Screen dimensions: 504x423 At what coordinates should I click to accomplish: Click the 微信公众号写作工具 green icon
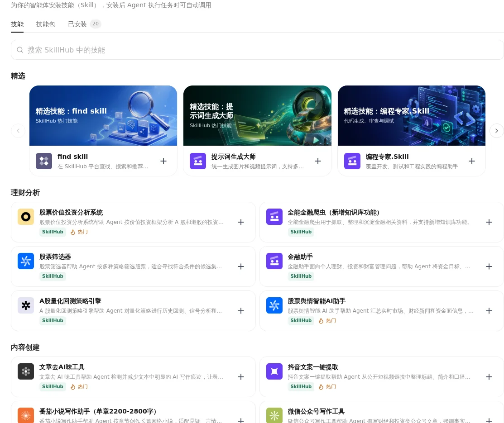point(274,415)
